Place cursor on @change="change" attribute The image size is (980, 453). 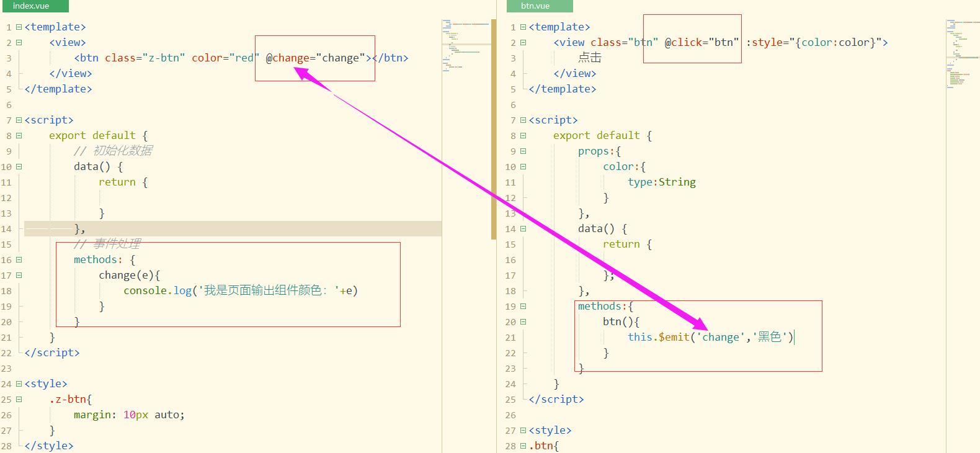pyautogui.click(x=315, y=58)
